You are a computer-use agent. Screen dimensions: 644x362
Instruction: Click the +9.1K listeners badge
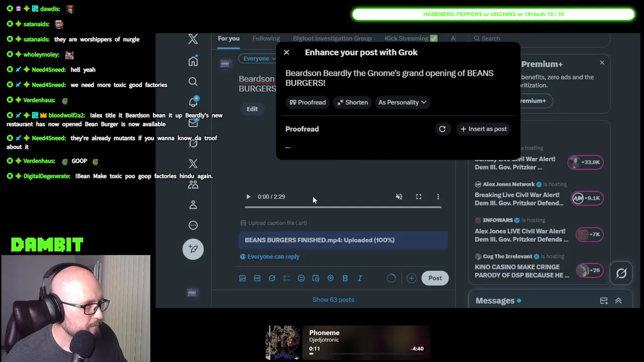(587, 198)
